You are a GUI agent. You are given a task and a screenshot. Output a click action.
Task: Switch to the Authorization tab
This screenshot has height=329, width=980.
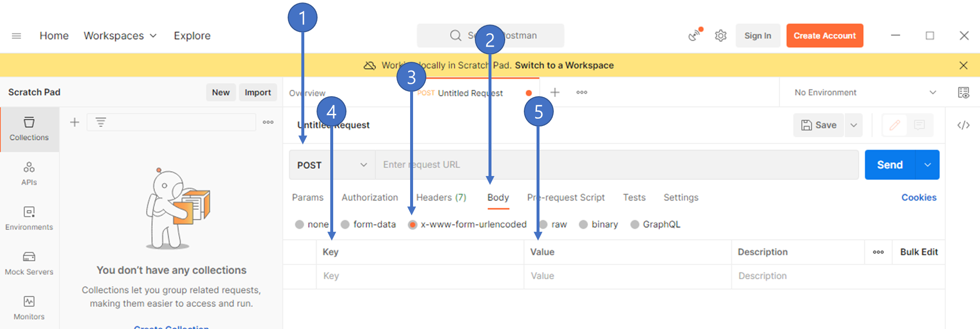pyautogui.click(x=370, y=197)
